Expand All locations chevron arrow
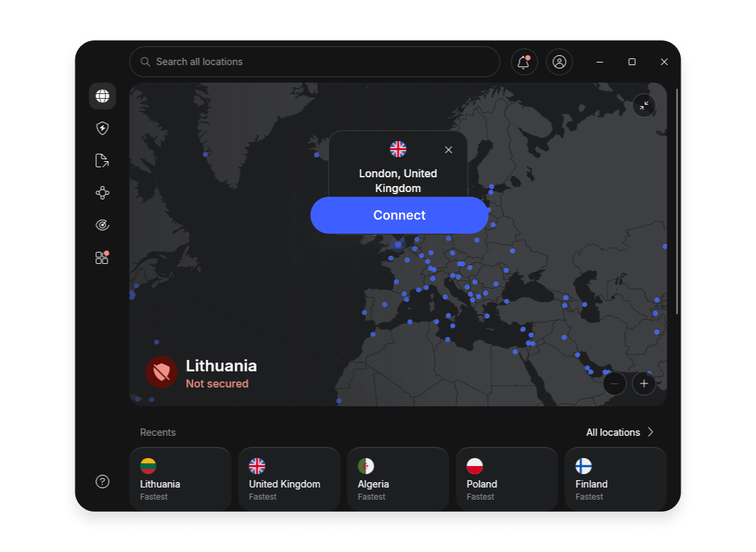Screen dimensions: 756x552 click(650, 432)
